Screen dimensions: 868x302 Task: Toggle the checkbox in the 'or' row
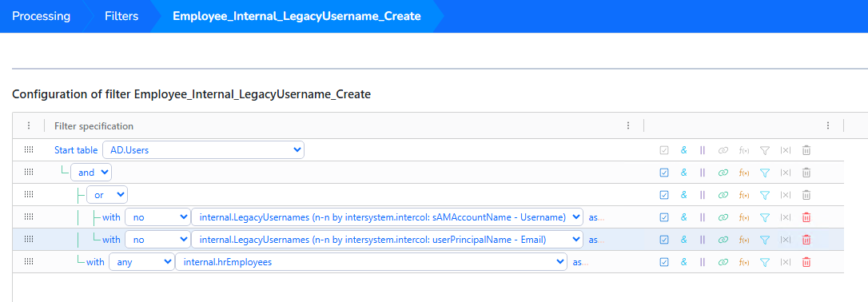664,195
